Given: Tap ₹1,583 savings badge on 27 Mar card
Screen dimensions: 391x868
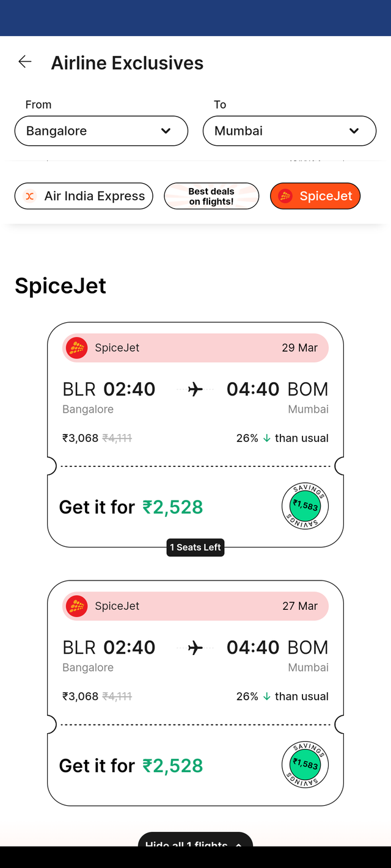Looking at the screenshot, I should coord(305,764).
